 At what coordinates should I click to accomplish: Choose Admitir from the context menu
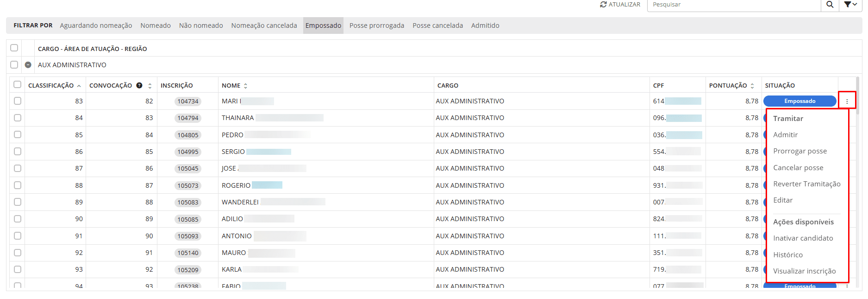[x=785, y=135]
